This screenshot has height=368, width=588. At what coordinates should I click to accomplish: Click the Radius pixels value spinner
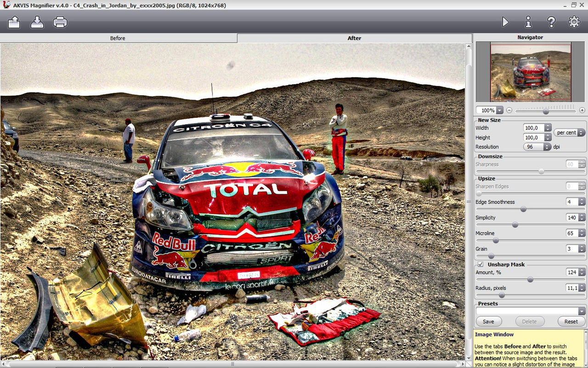pyautogui.click(x=582, y=288)
